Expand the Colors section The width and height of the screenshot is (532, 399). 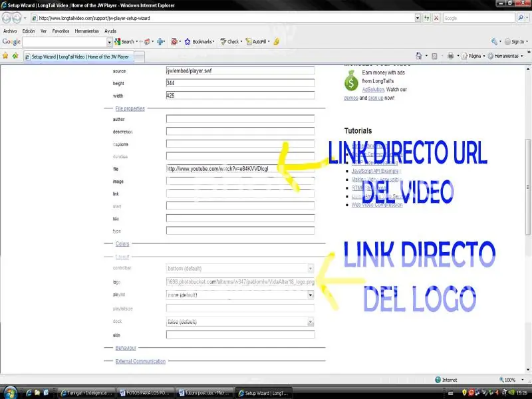pos(122,243)
